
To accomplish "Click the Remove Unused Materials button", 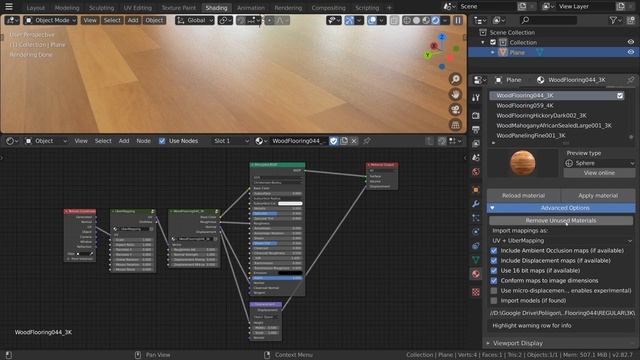I will click(561, 220).
